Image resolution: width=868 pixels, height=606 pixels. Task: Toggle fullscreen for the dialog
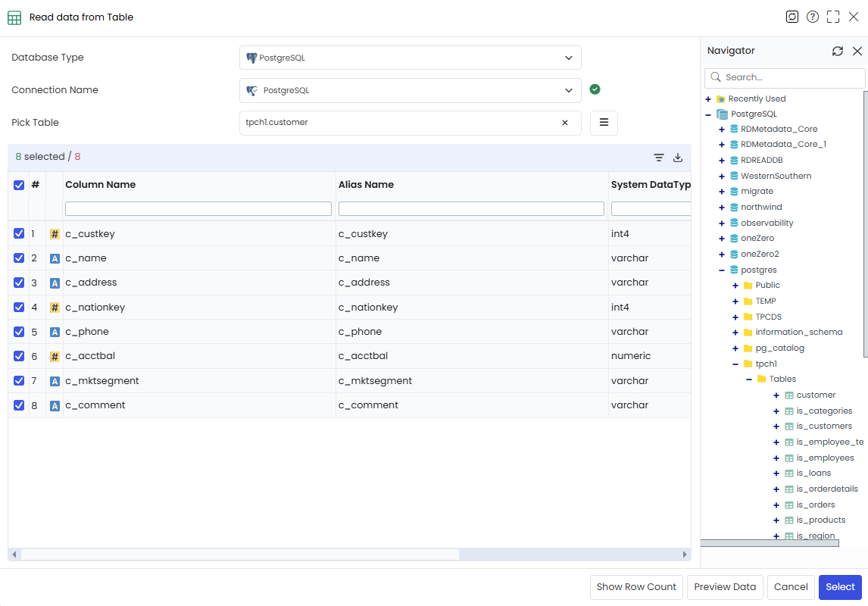[833, 17]
